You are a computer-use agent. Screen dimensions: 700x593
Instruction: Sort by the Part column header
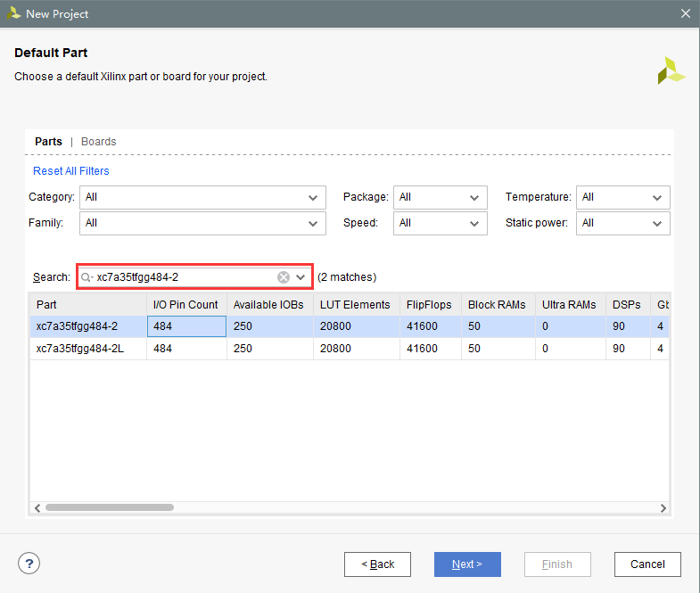(88, 305)
